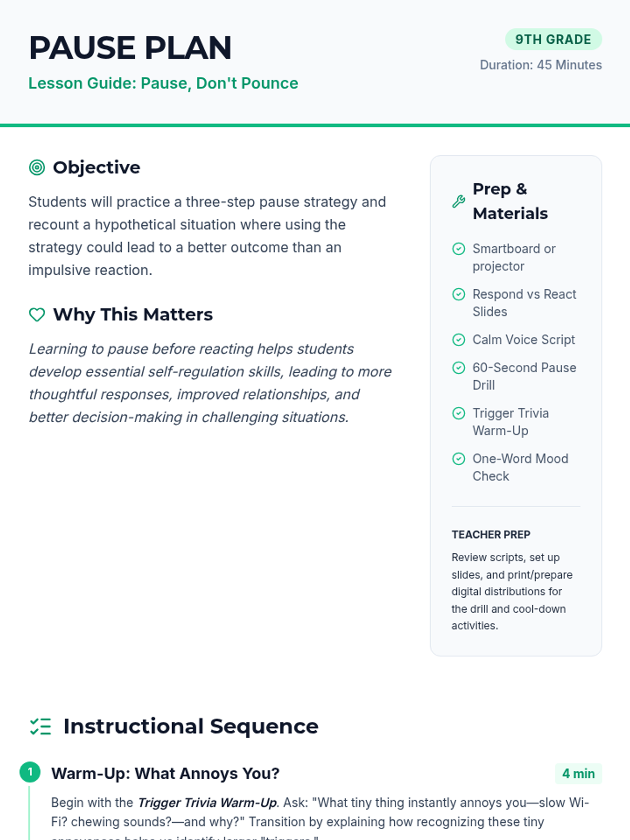
Task: Click the Instructional Sequence heading
Action: [191, 727]
